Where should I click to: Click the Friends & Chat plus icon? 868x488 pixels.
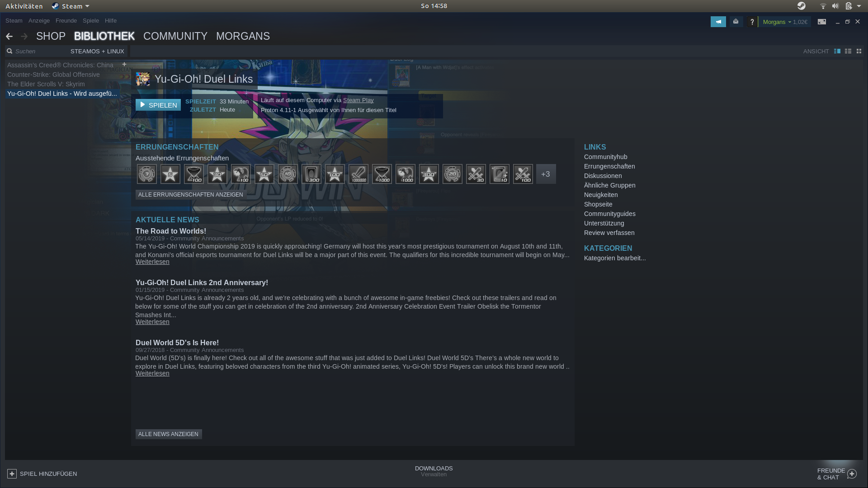852,474
